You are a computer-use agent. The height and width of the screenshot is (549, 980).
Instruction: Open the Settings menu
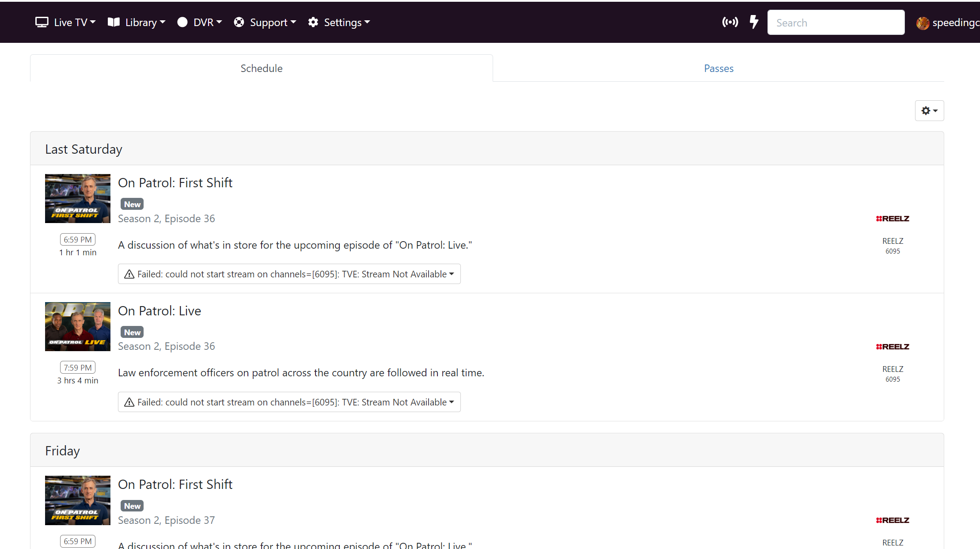click(339, 22)
